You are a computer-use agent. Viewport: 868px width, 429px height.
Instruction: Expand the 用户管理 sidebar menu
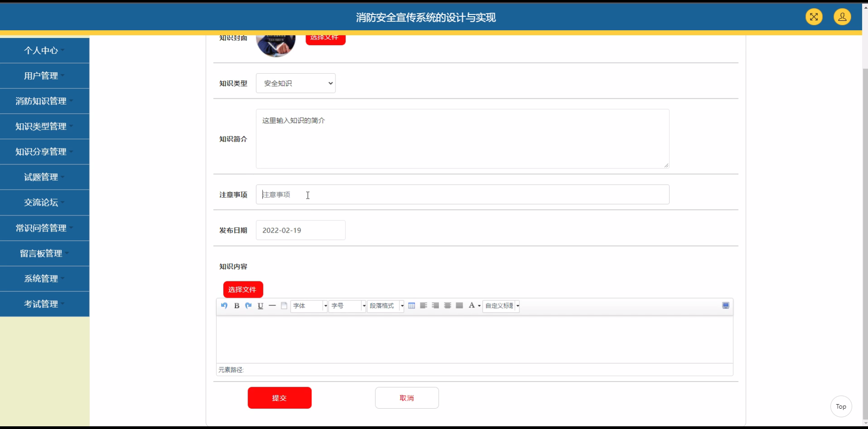pos(44,76)
